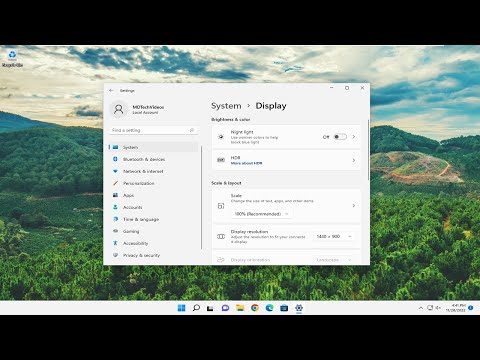Open taskbar Search
Viewport: 480px width, 360px height.
click(196, 308)
